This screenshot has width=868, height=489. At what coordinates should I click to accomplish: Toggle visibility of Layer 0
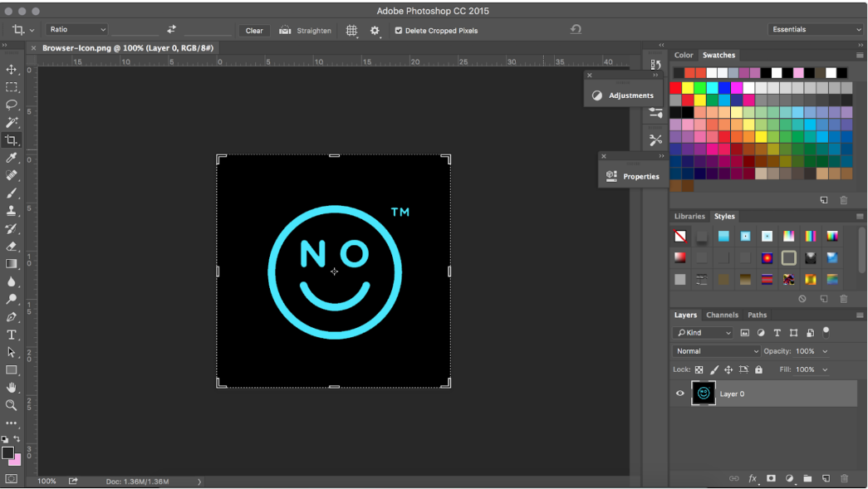pos(679,394)
